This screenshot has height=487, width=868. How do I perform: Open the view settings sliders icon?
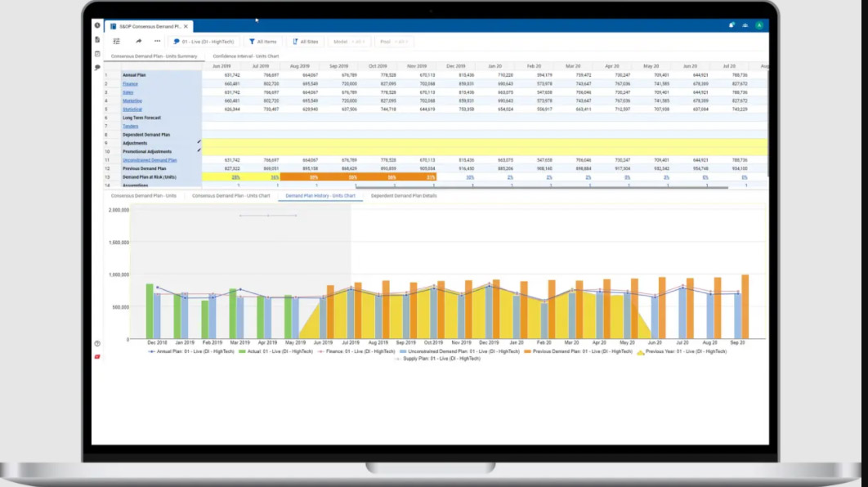point(116,40)
